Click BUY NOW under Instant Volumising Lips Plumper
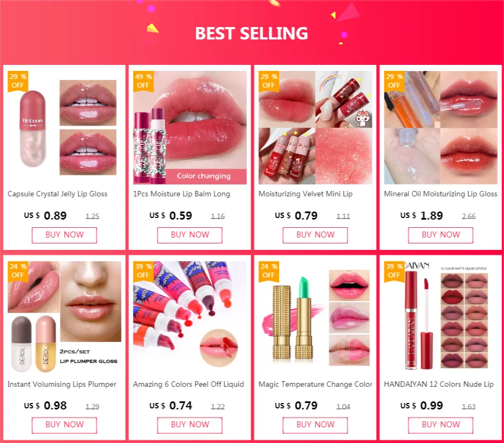Viewport: 504px width, 443px height. tap(64, 425)
